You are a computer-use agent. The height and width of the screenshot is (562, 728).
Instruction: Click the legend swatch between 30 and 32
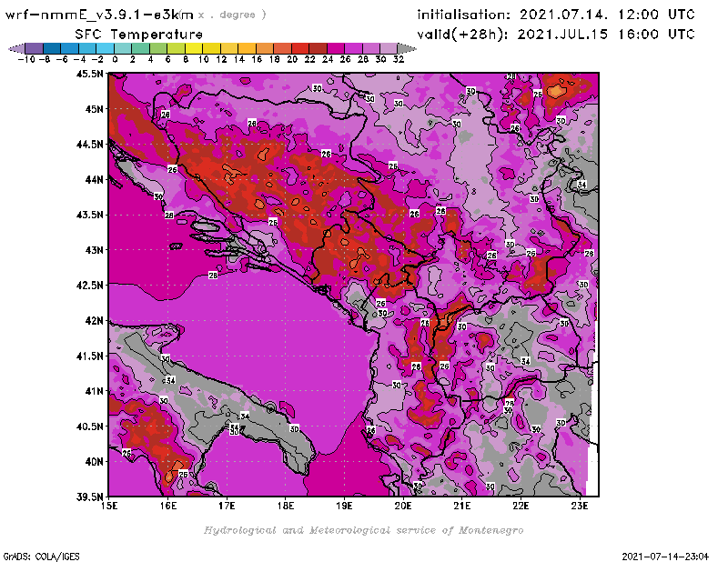pyautogui.click(x=389, y=48)
